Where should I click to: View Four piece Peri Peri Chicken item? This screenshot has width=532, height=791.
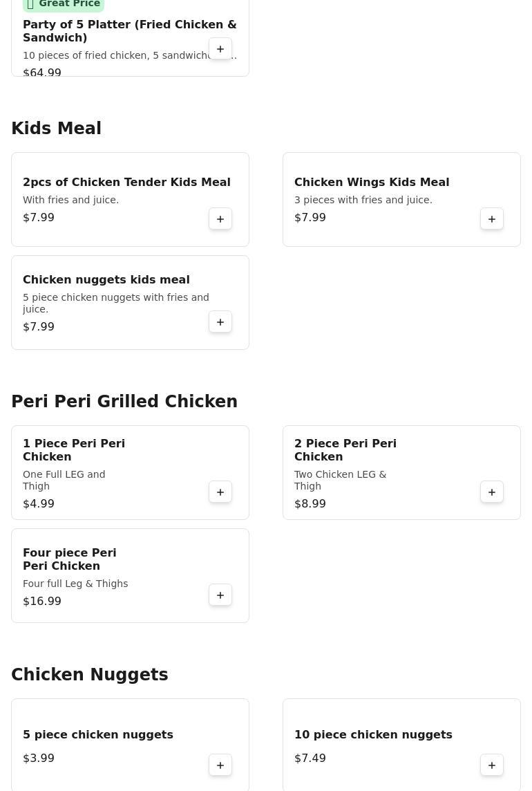point(70,559)
